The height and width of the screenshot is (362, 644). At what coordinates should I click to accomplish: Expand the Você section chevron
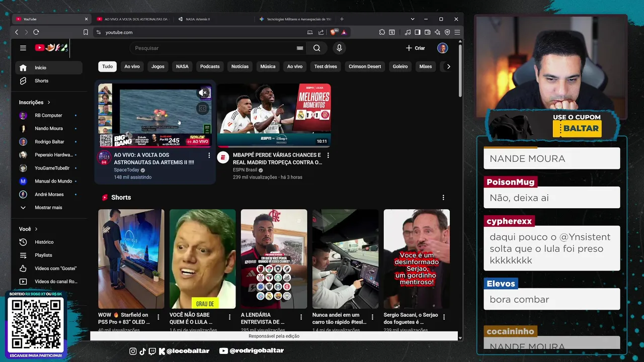pos(36,229)
